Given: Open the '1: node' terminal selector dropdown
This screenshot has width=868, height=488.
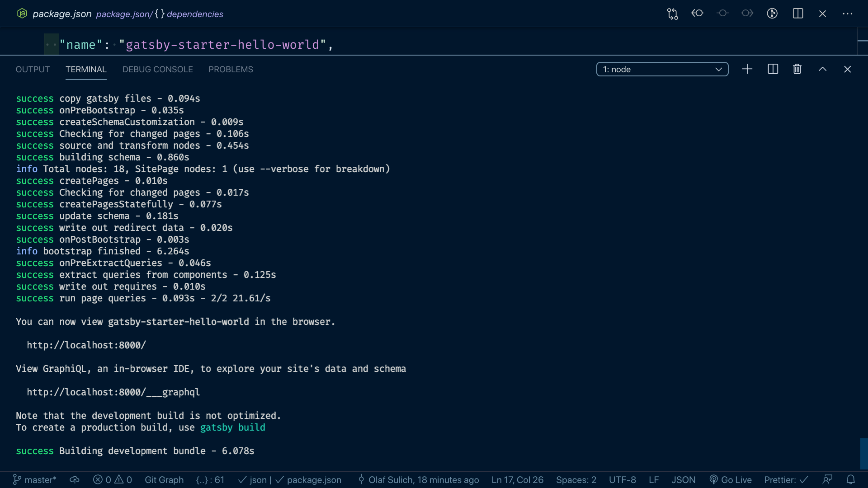Looking at the screenshot, I should [662, 69].
